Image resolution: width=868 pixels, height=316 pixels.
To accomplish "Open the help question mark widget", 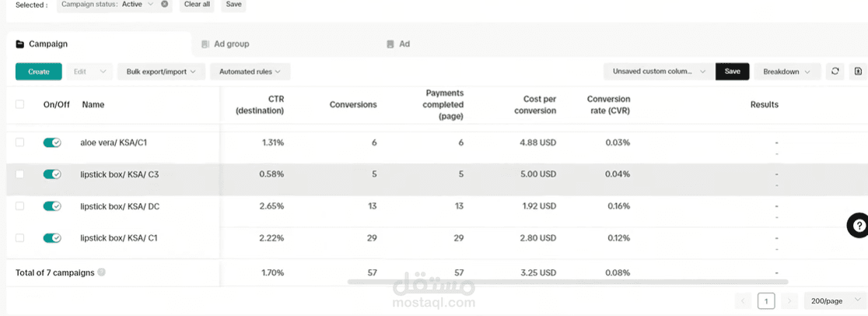I will 857,226.
